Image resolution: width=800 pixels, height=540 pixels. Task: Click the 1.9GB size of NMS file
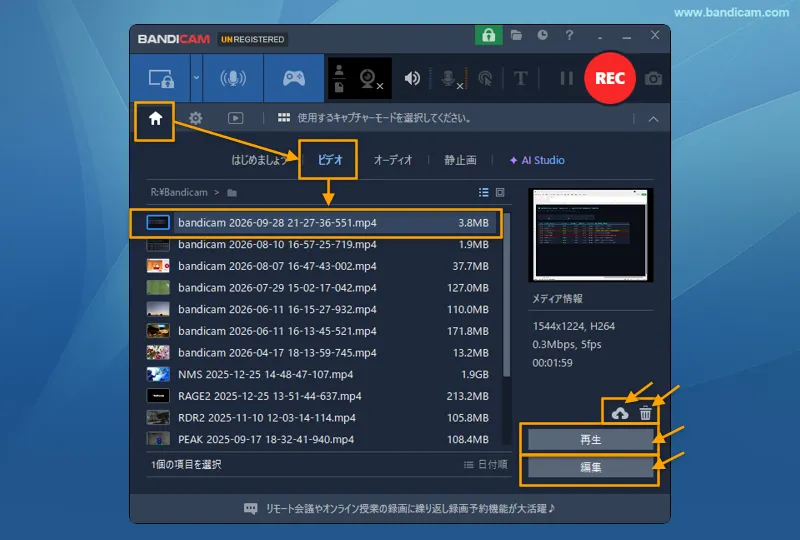click(474, 375)
